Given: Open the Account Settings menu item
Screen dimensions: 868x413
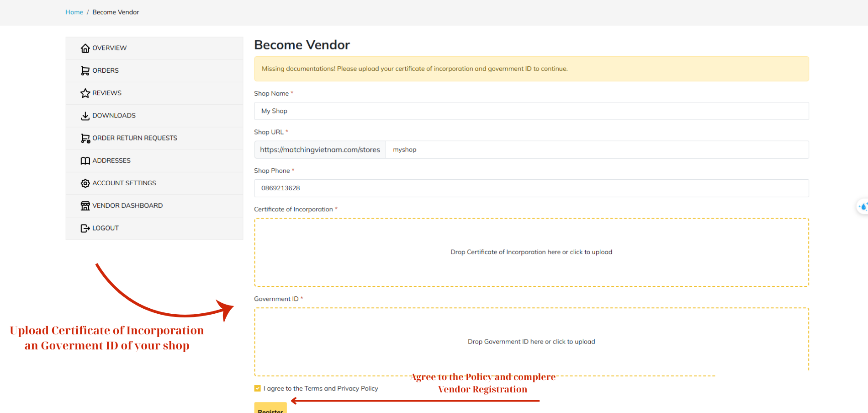Looking at the screenshot, I should pyautogui.click(x=124, y=183).
